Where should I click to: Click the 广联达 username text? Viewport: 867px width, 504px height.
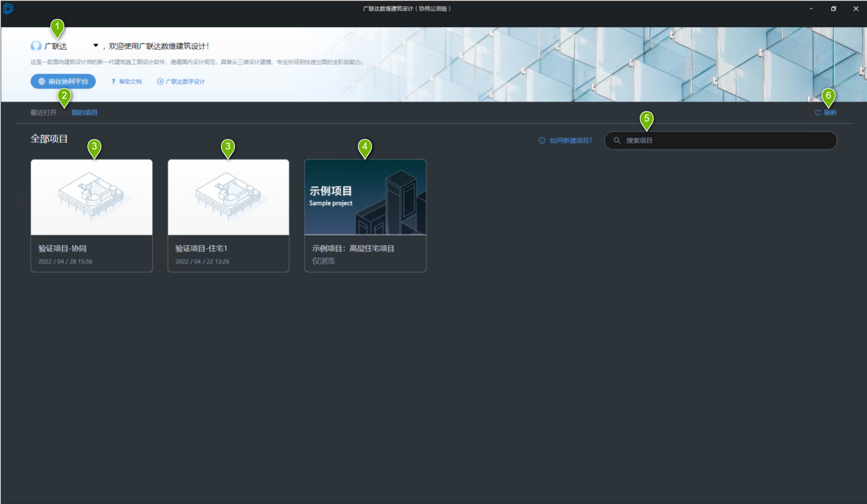click(x=55, y=46)
